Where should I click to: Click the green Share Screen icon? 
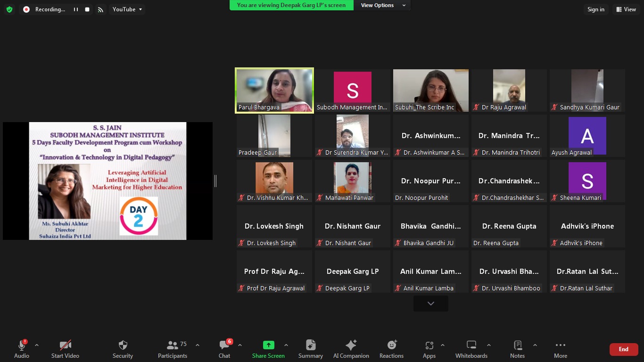click(268, 345)
